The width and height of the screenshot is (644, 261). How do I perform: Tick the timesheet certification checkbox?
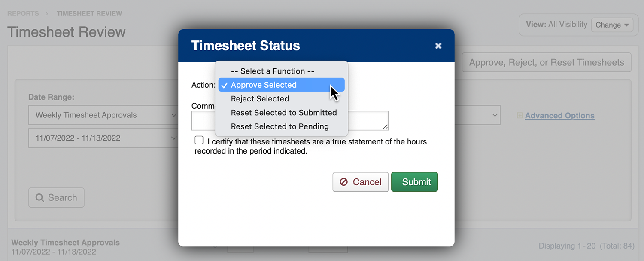(199, 140)
